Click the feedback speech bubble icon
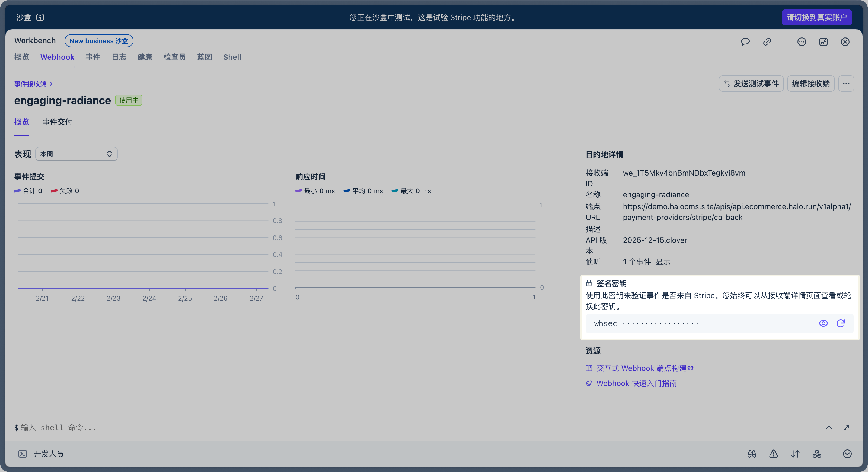The image size is (868, 472). click(x=745, y=42)
